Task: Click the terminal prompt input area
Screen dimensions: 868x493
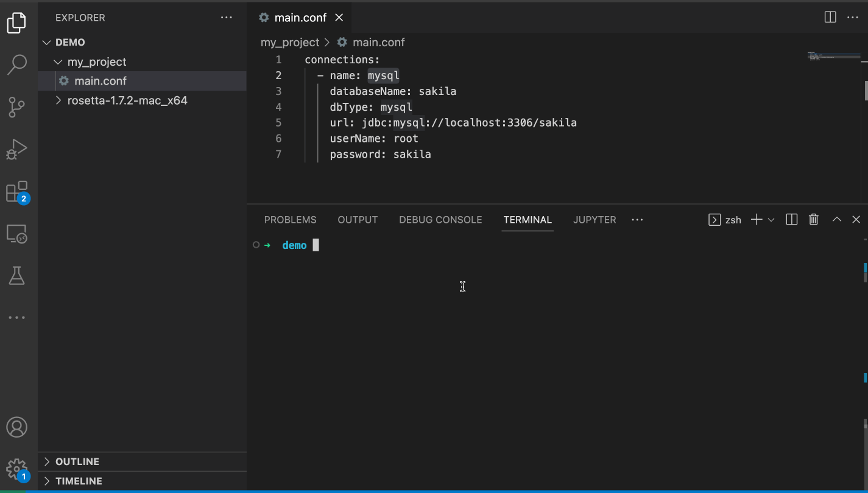Action: (316, 245)
